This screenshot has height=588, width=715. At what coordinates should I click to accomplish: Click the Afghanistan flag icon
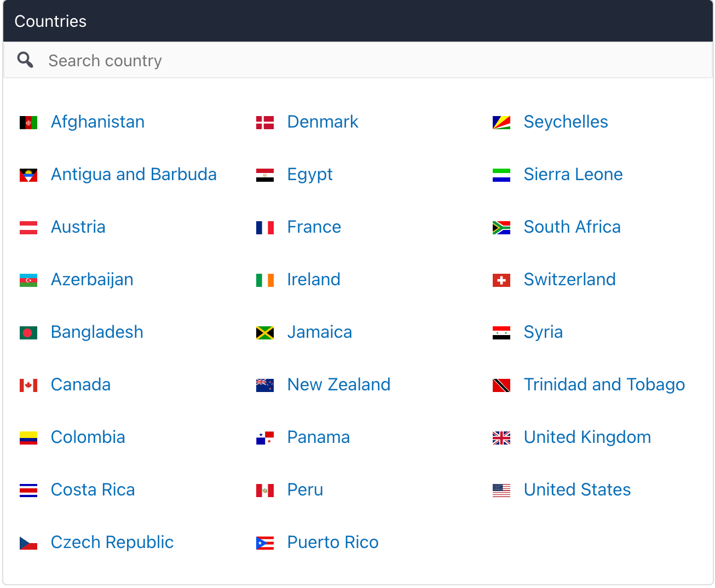[x=28, y=122]
